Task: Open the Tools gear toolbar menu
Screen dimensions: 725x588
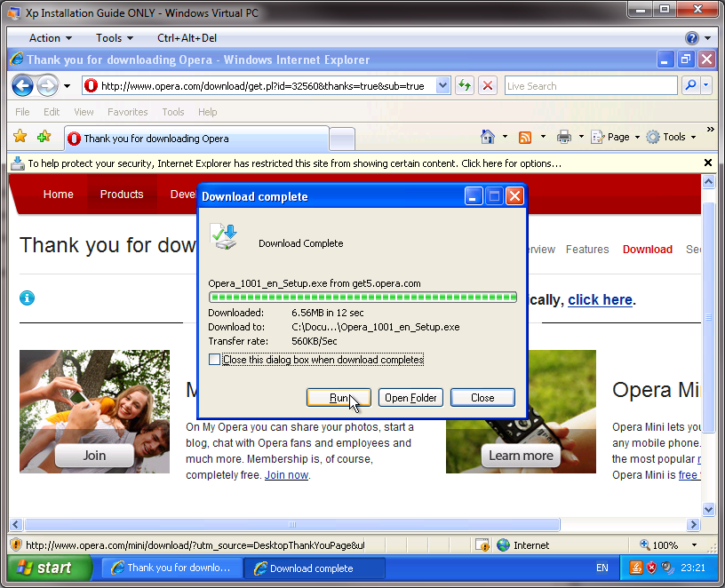Action: click(x=671, y=137)
